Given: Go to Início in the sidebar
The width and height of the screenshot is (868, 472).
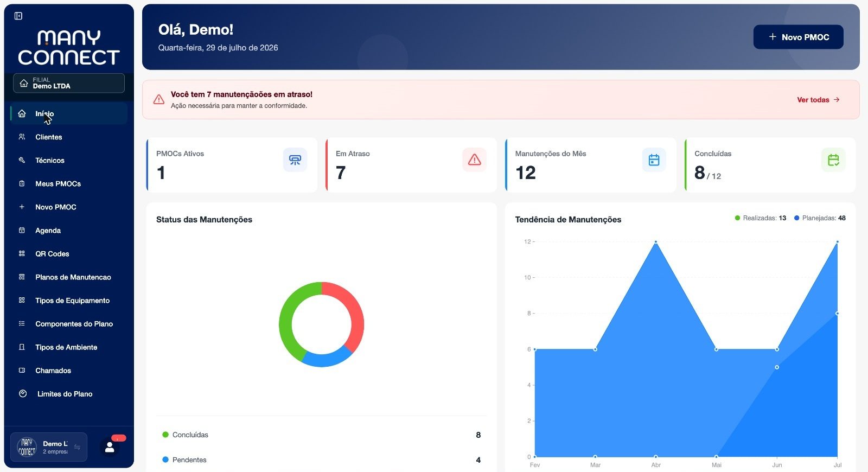Looking at the screenshot, I should coord(69,113).
